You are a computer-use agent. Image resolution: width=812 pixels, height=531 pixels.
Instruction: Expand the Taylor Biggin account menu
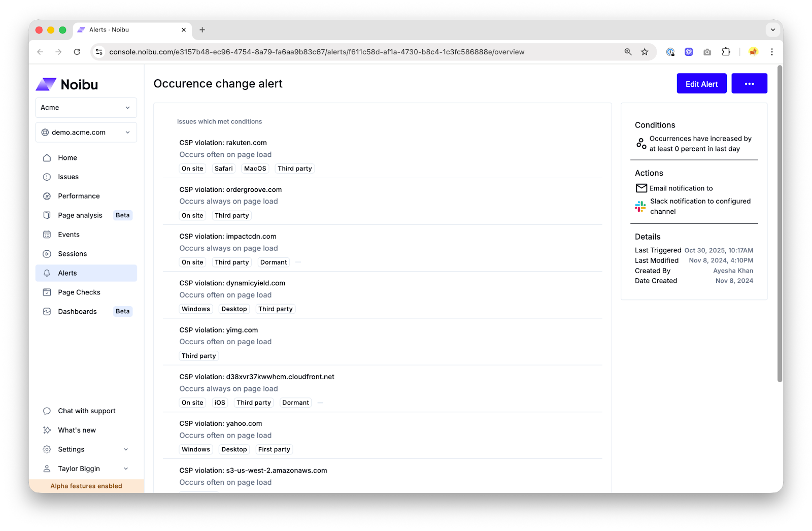click(126, 469)
